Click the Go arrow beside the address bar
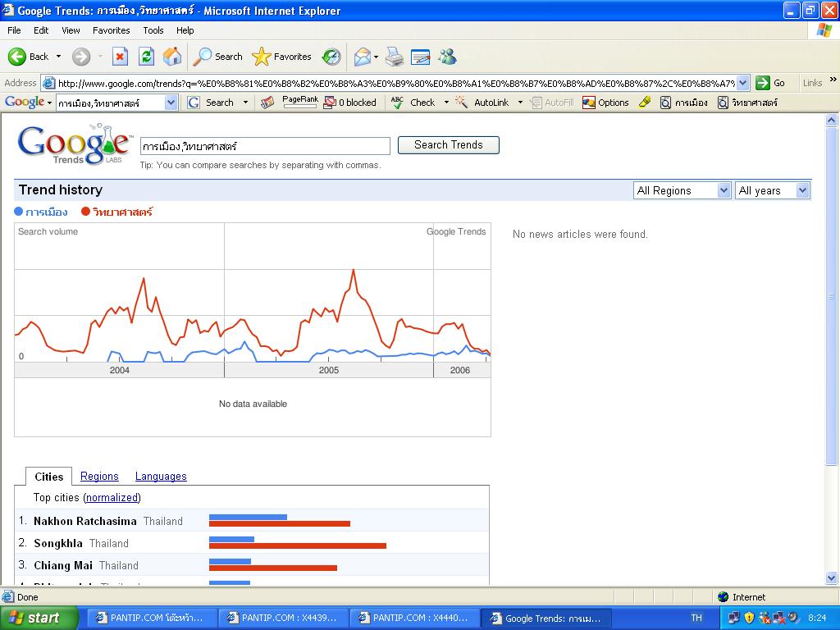This screenshot has height=630, width=840. pos(769,83)
